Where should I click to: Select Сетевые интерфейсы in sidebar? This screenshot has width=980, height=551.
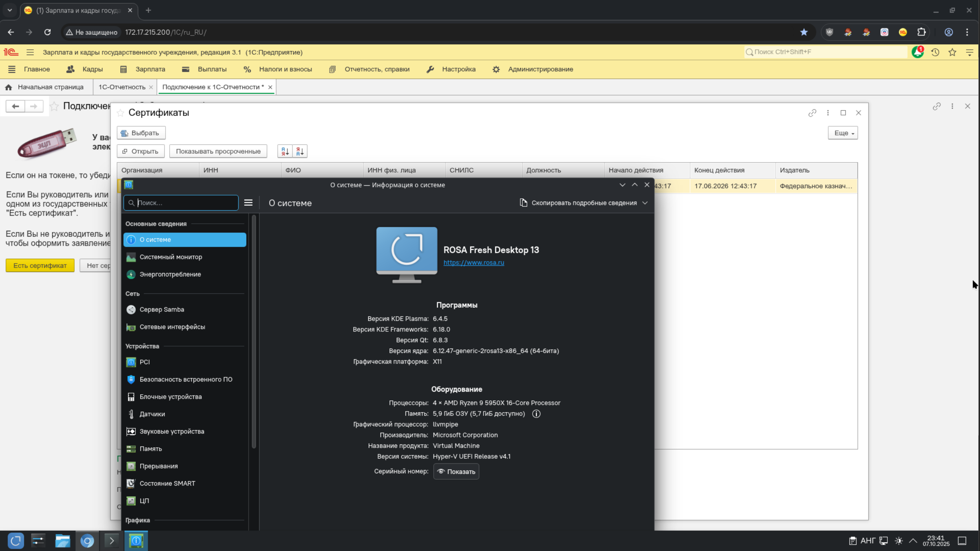pyautogui.click(x=172, y=327)
